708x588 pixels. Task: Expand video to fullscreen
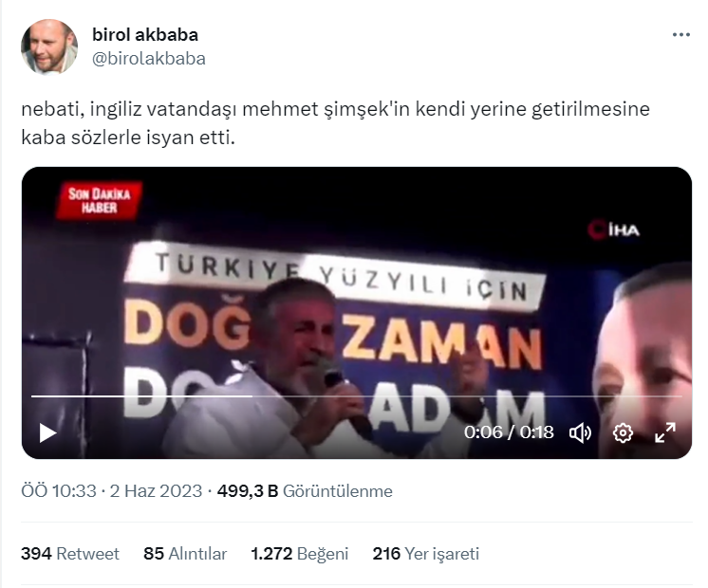point(665,432)
